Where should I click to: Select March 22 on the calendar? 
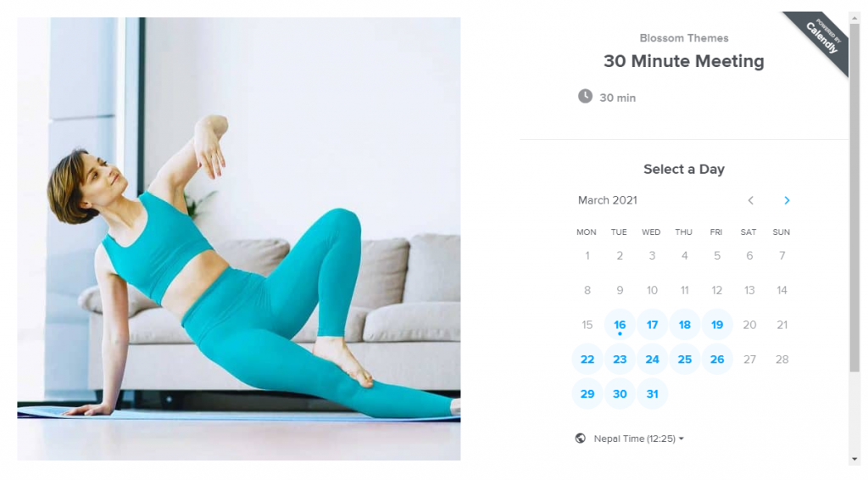coord(587,360)
